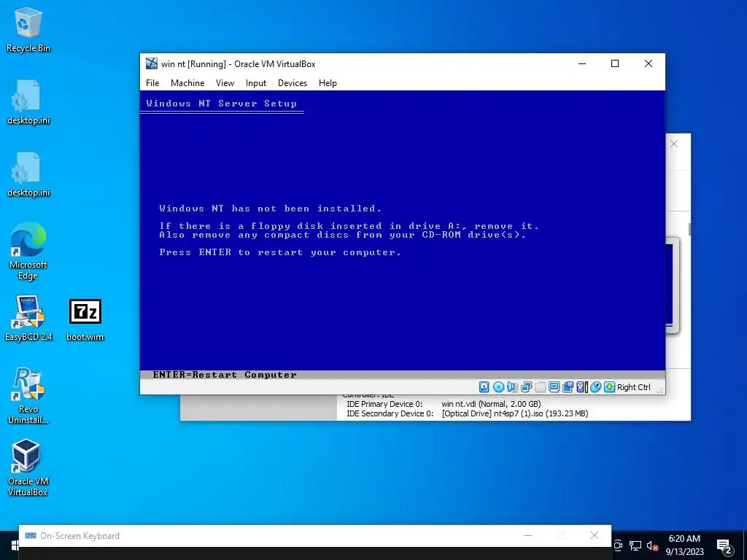Select the lower desktop.ini file icon
This screenshot has width=747, height=560.
[28, 174]
